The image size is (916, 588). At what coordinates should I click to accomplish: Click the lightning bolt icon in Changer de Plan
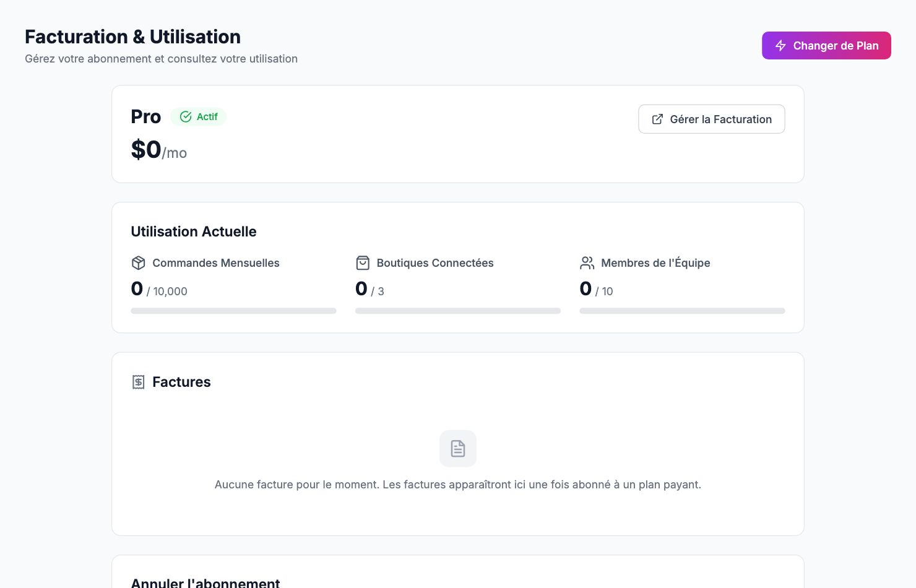click(x=780, y=46)
